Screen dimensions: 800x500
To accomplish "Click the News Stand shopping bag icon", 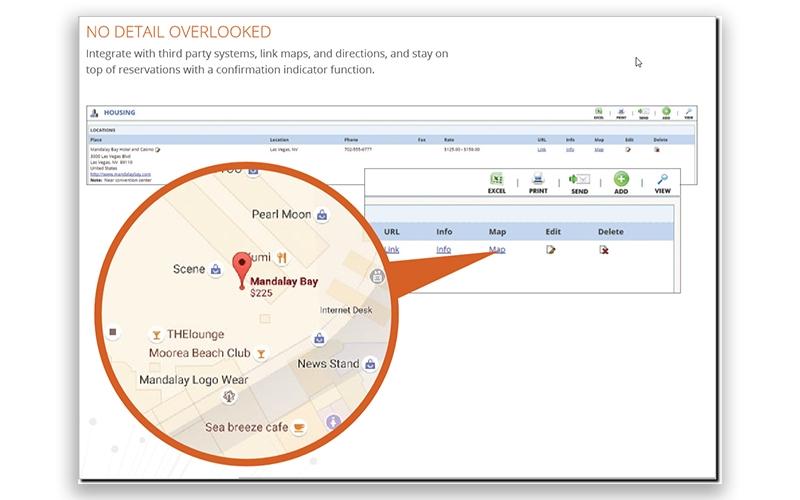I will tap(370, 364).
